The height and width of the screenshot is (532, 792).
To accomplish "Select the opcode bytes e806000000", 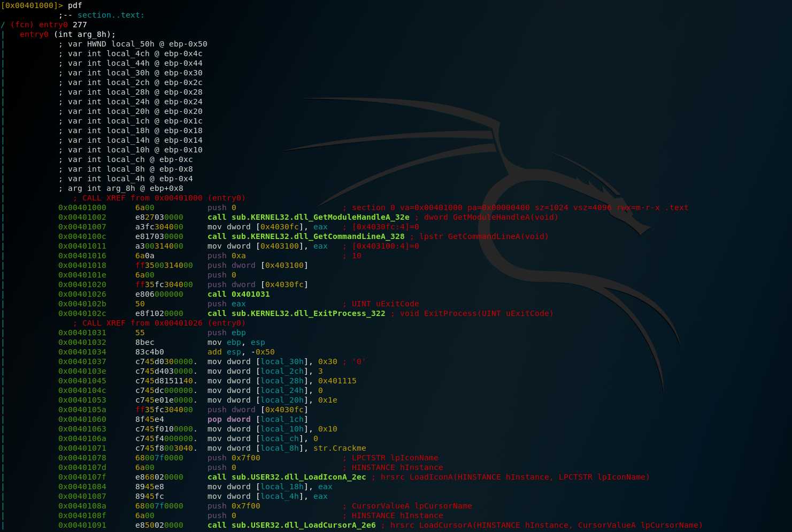I will (x=159, y=294).
